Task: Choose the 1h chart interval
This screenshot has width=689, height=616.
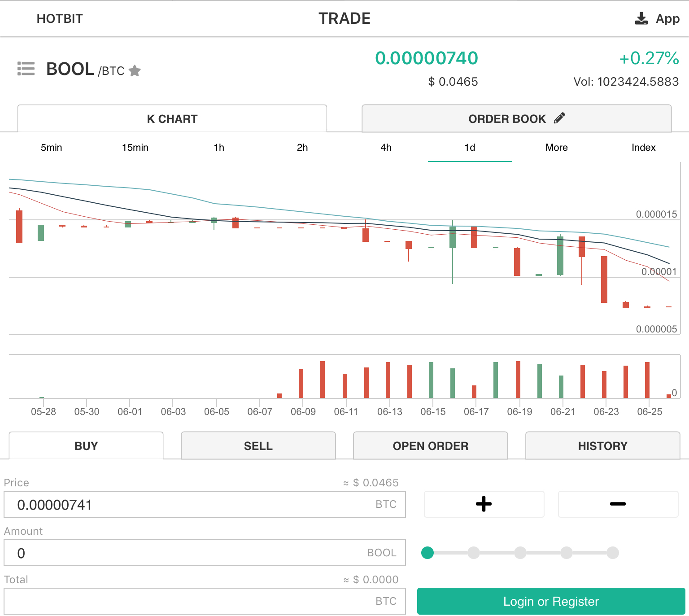Action: (x=219, y=148)
